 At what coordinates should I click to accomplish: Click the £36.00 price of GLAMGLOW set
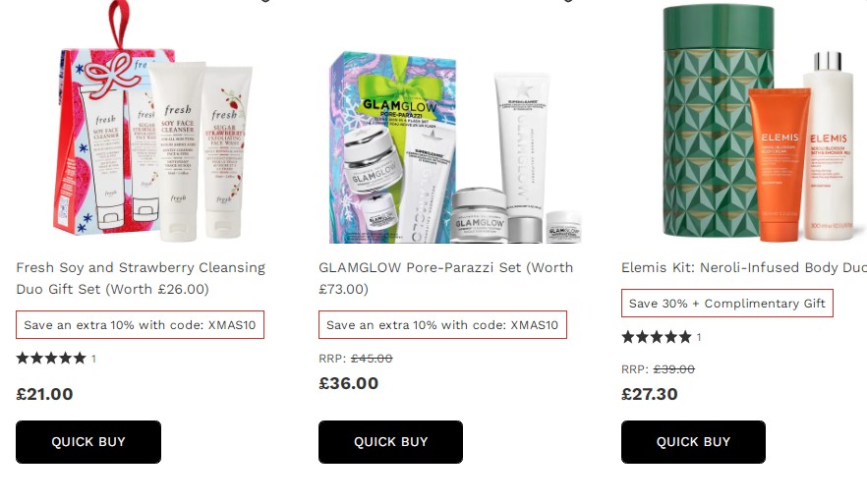tap(348, 383)
